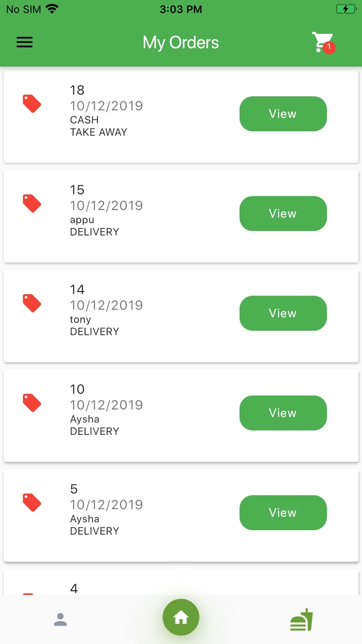The width and height of the screenshot is (362, 644).
Task: View order 14 for tony
Action: (283, 314)
